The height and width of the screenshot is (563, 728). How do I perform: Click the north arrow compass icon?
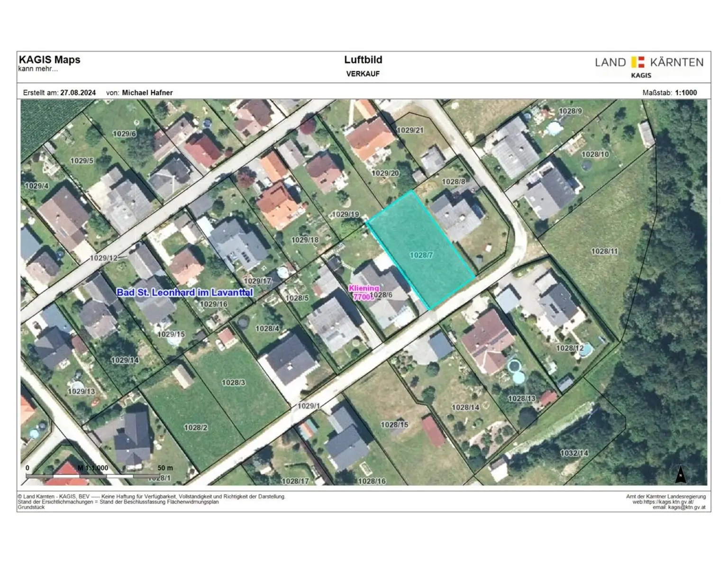681,474
